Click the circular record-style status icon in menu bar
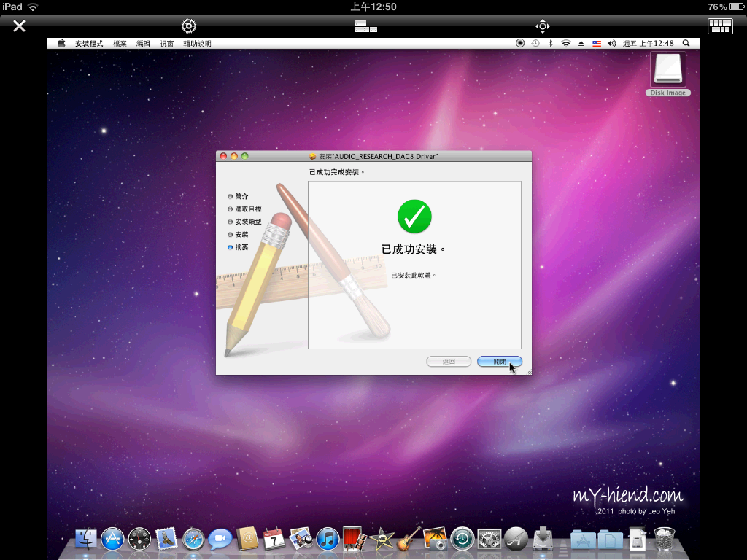This screenshot has width=747, height=560. [520, 43]
